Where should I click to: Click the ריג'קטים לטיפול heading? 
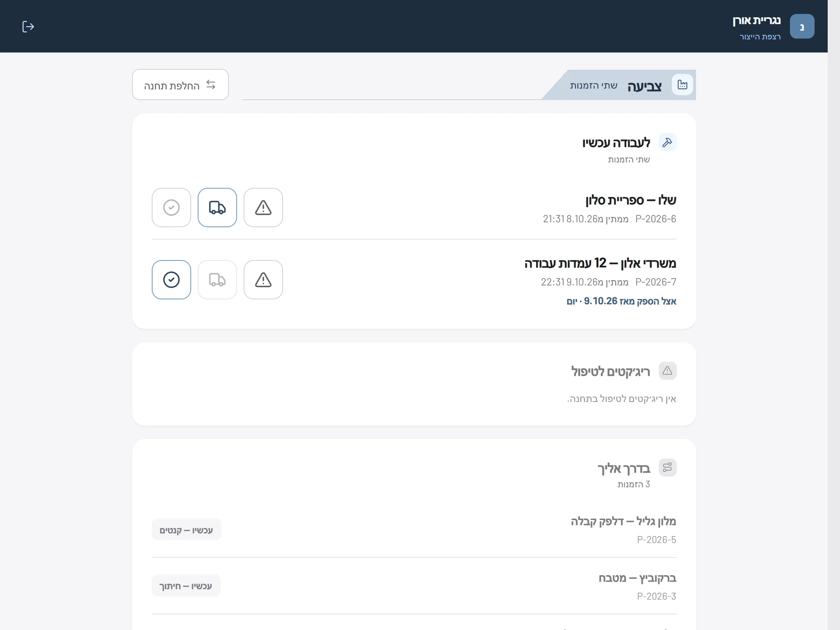(x=611, y=371)
